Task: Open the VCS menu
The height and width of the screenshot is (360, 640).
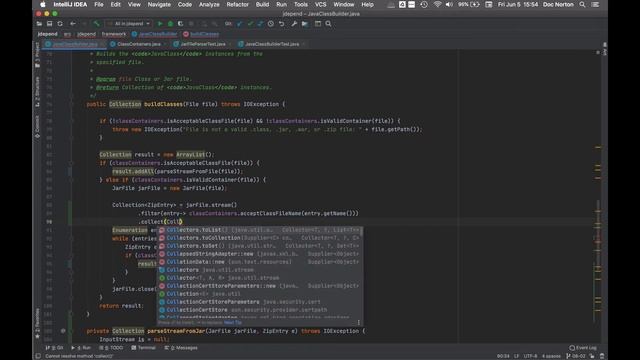Action: [320, 4]
